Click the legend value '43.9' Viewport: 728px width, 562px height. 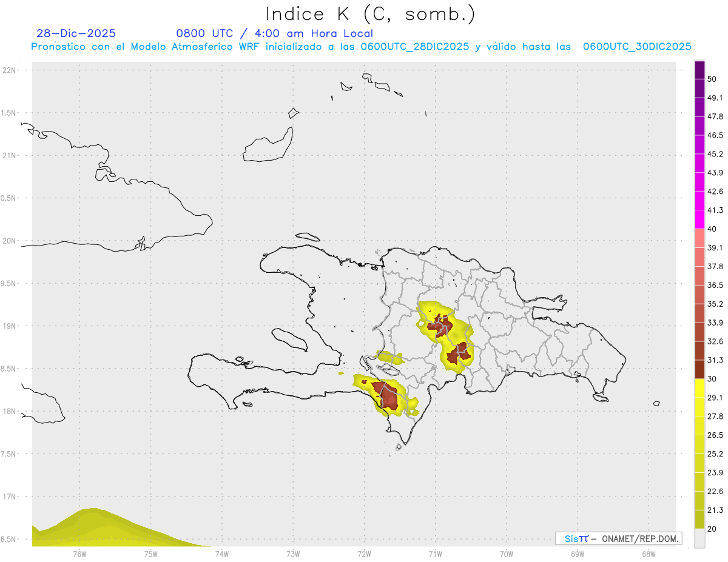coord(715,173)
